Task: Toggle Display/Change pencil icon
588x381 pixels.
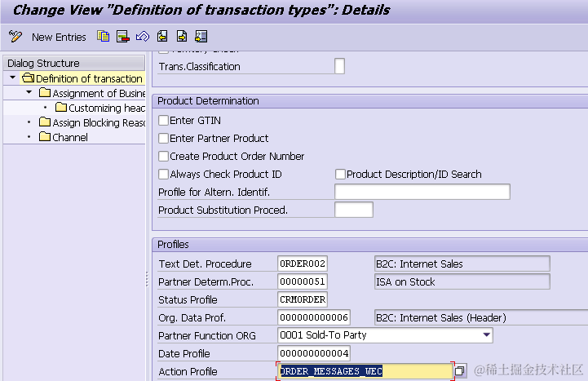Action: click(x=15, y=37)
